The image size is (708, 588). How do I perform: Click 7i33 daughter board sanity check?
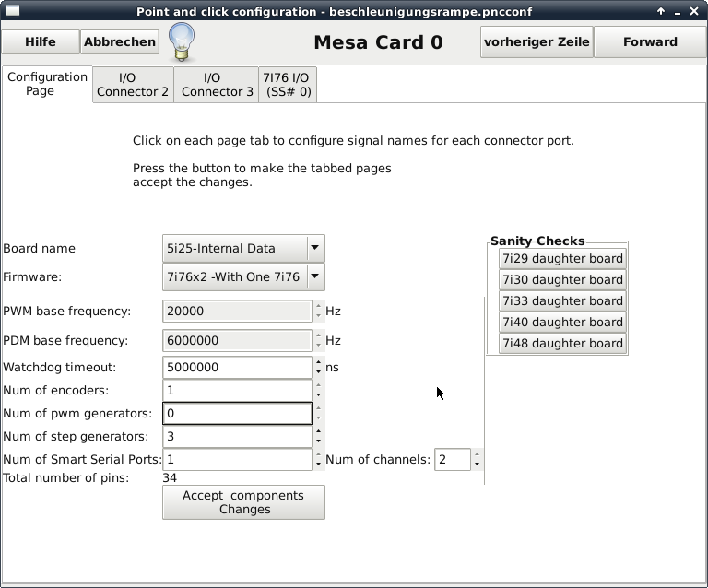[x=562, y=301]
